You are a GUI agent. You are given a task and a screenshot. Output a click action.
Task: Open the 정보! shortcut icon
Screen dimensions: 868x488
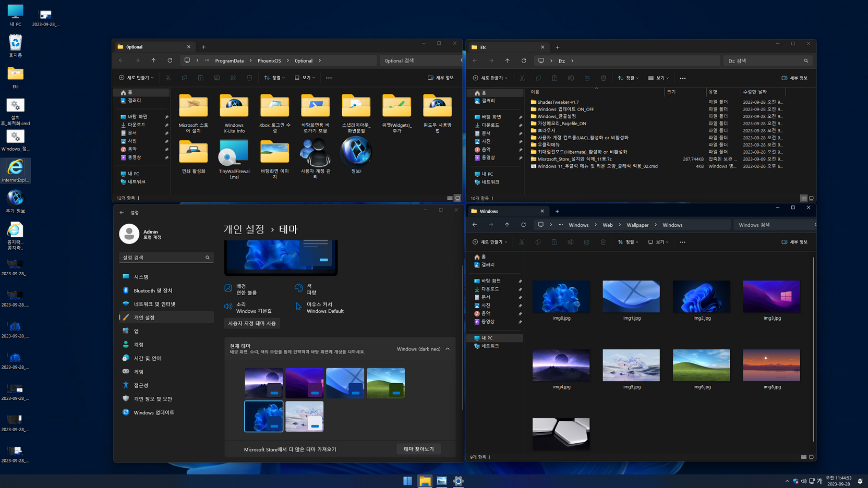(x=356, y=155)
